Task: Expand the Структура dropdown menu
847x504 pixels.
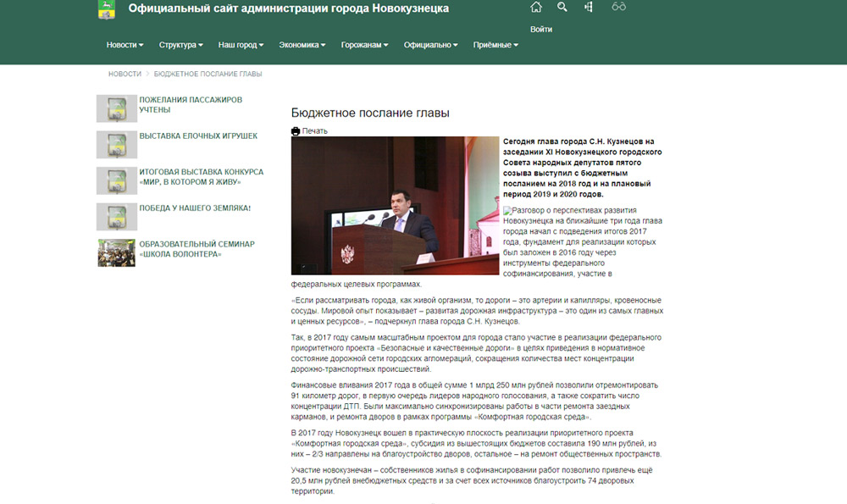Action: click(181, 45)
